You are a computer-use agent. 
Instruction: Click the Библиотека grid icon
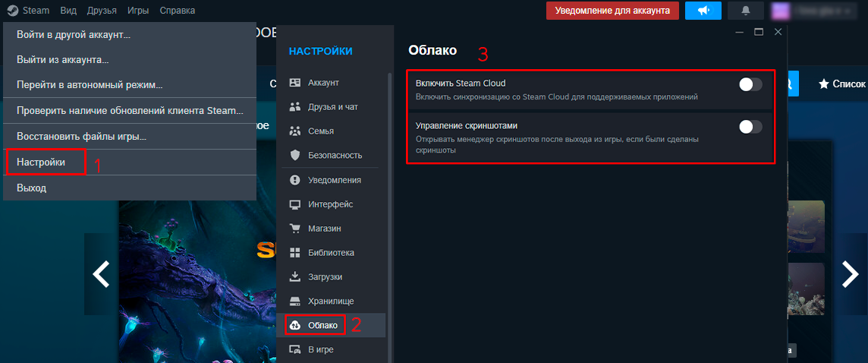(295, 253)
